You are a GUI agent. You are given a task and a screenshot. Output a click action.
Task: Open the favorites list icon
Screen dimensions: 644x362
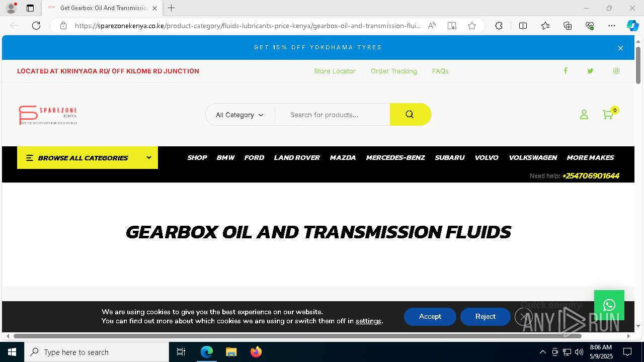click(x=545, y=26)
